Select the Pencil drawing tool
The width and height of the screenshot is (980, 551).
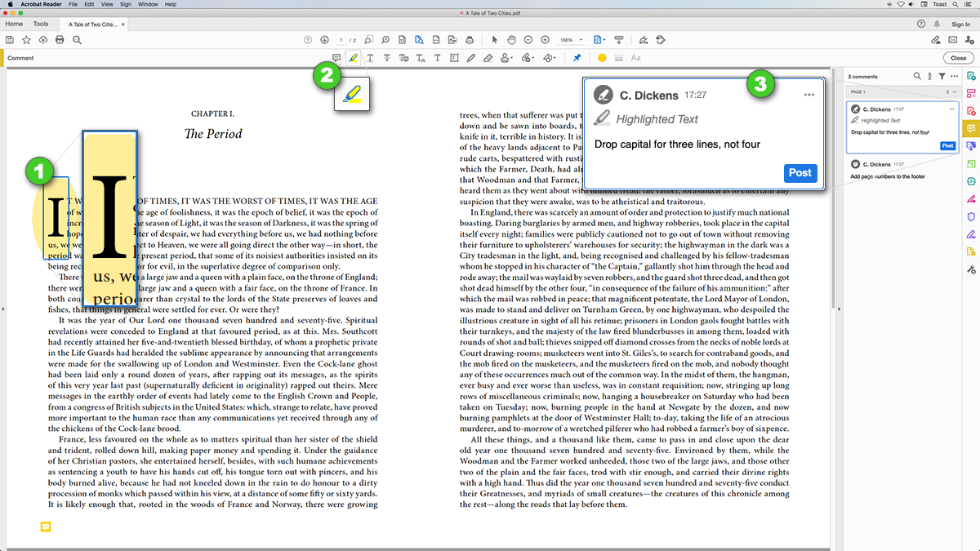coord(471,58)
